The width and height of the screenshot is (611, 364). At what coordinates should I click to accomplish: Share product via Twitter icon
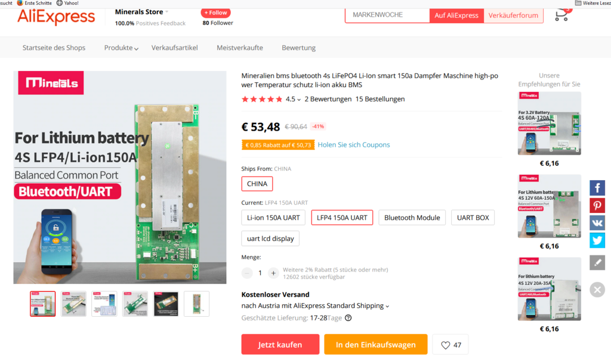click(597, 240)
